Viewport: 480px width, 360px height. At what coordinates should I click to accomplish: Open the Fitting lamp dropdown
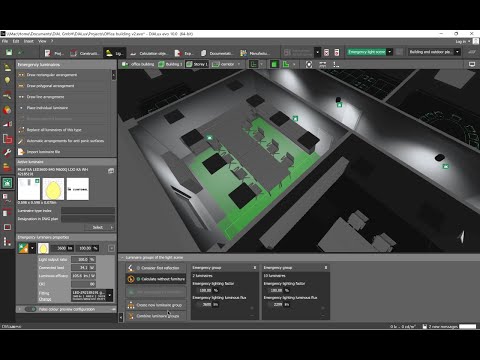click(110, 295)
